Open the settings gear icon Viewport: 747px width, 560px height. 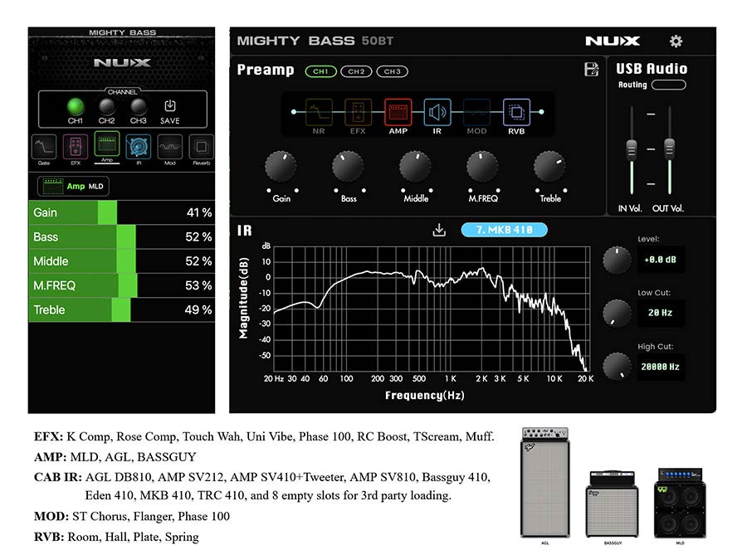coord(676,41)
